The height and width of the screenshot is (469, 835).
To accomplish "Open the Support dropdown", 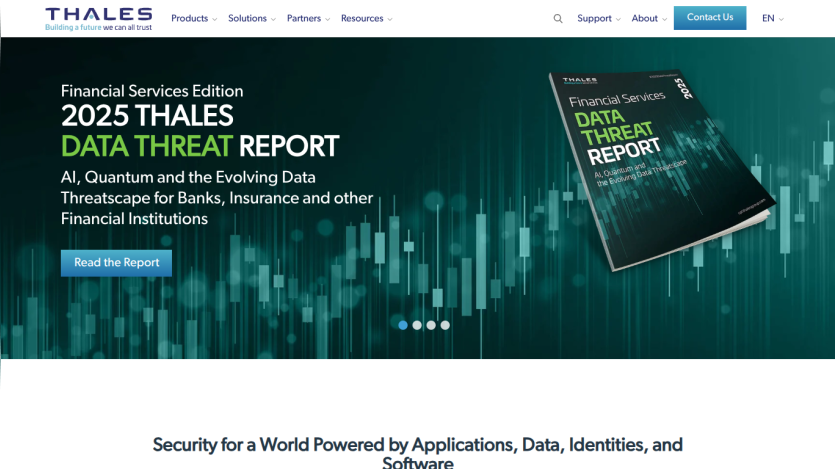I will [x=599, y=19].
